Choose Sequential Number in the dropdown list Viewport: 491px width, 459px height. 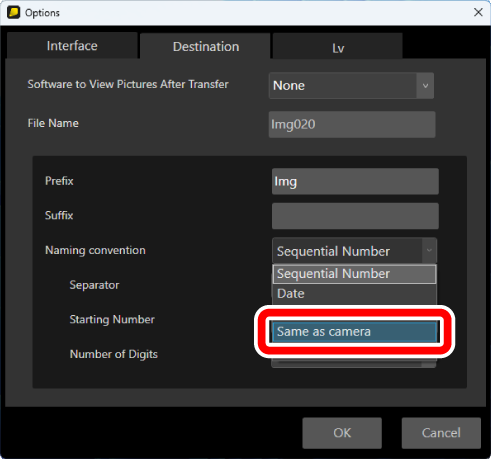coord(354,274)
